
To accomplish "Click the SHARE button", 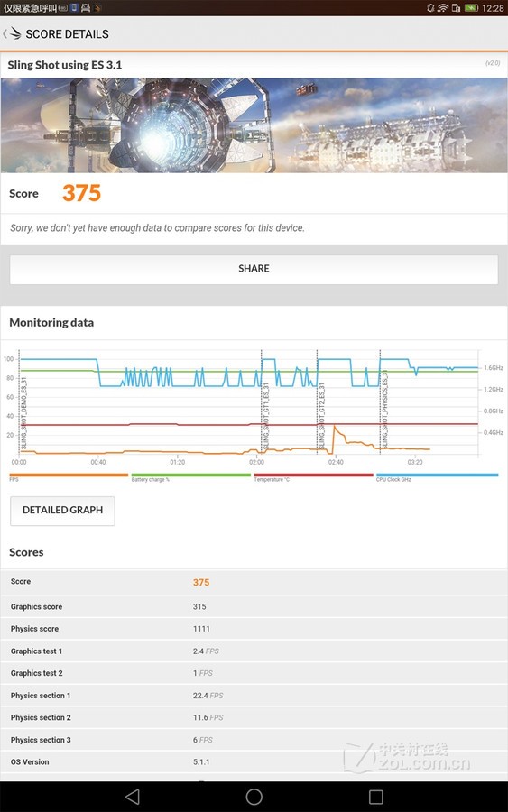I will pos(254,269).
